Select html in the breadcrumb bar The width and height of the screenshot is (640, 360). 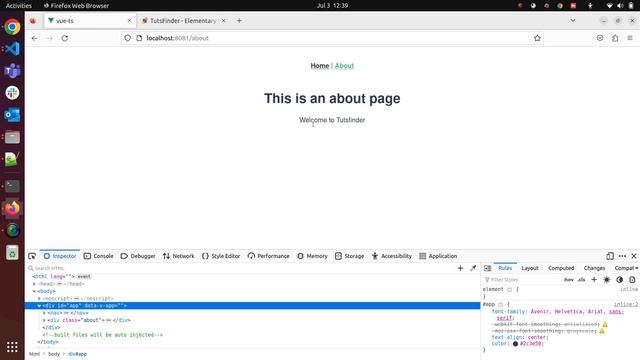(x=35, y=354)
